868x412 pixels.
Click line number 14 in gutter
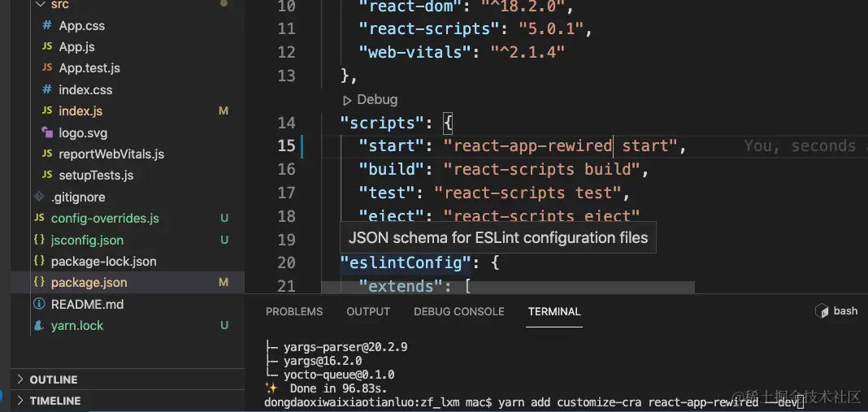point(286,123)
